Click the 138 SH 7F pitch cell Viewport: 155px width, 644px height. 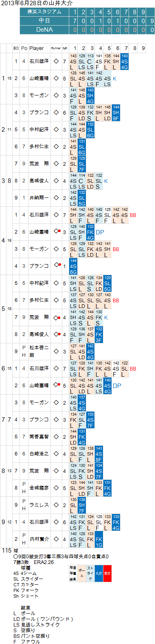pyautogui.click(x=82, y=505)
